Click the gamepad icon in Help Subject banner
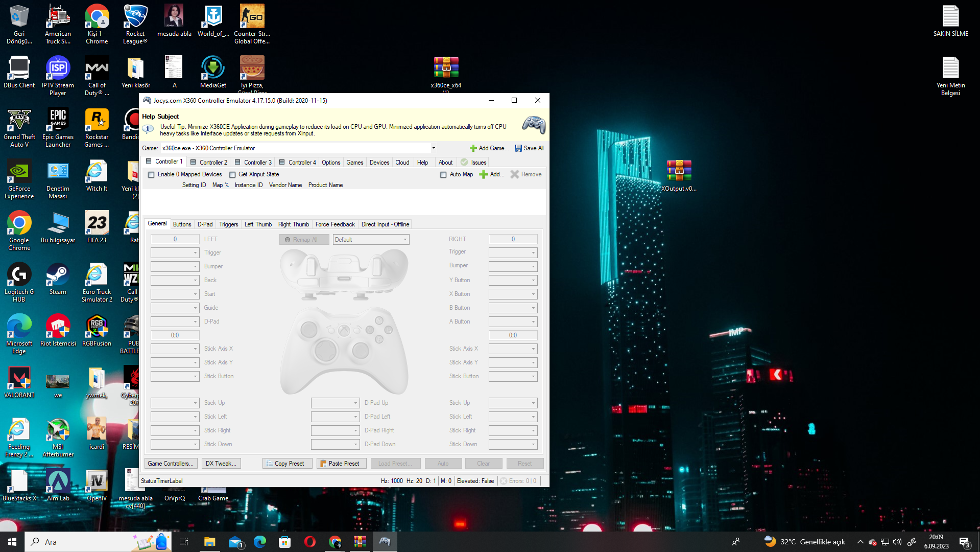 534,125
